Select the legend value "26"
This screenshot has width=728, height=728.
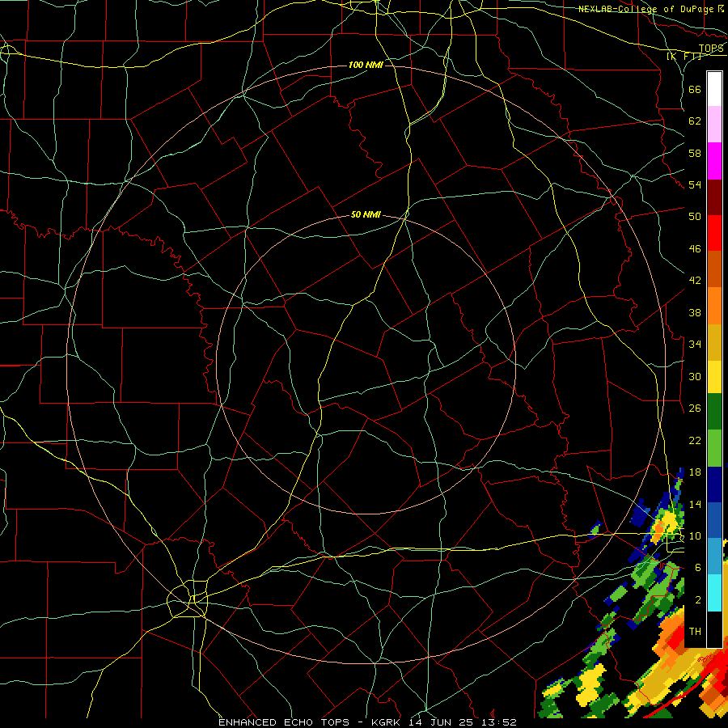(x=695, y=408)
